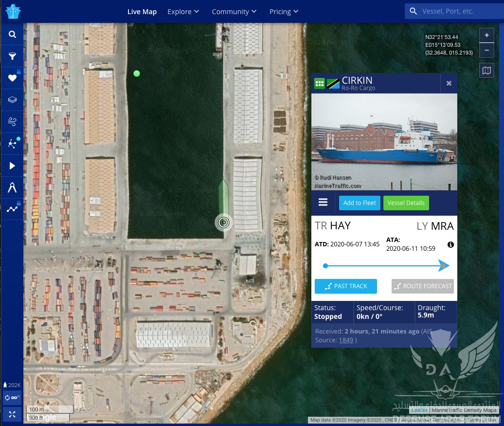Click Add to Fleet button
504x426 pixels.
pyautogui.click(x=360, y=203)
